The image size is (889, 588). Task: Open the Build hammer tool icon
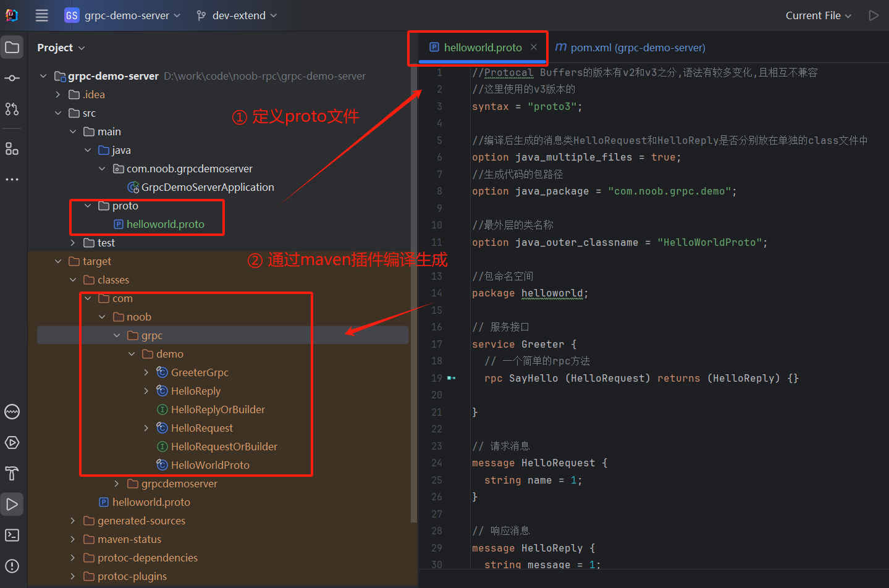(x=12, y=474)
